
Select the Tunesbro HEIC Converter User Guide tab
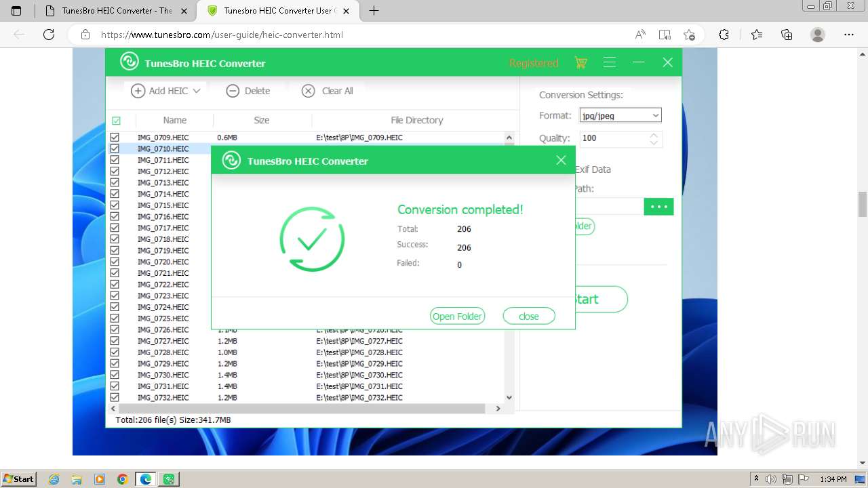point(278,11)
